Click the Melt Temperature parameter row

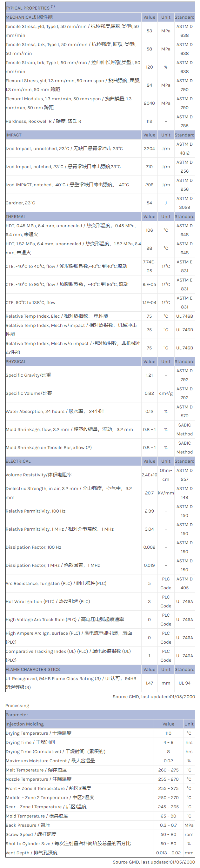[x=36, y=770]
